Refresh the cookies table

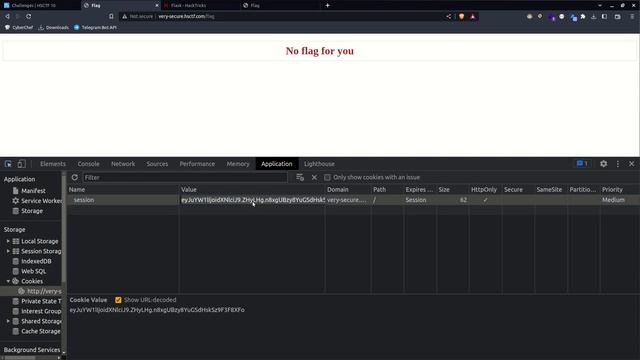(75, 178)
